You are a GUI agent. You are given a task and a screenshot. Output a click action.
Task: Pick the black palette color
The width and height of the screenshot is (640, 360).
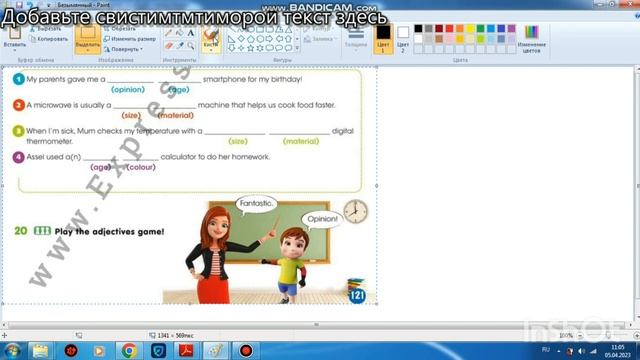418,28
